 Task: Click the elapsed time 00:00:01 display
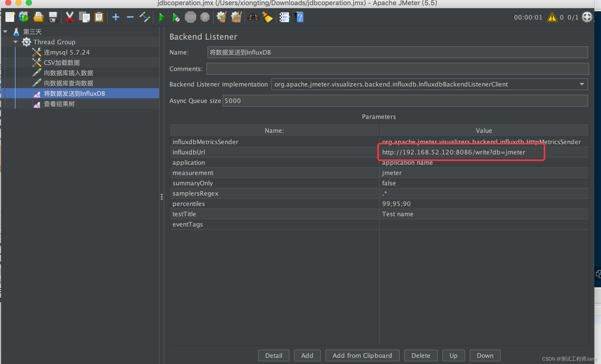(x=528, y=17)
